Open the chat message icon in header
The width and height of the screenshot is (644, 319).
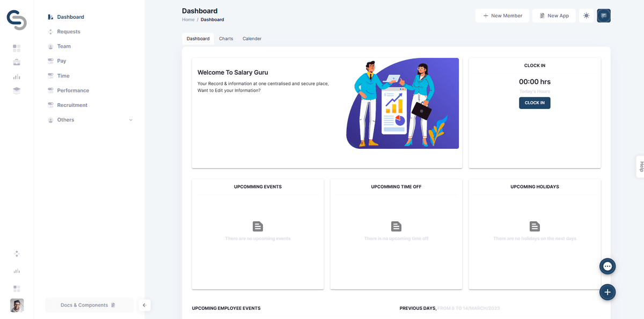604,16
